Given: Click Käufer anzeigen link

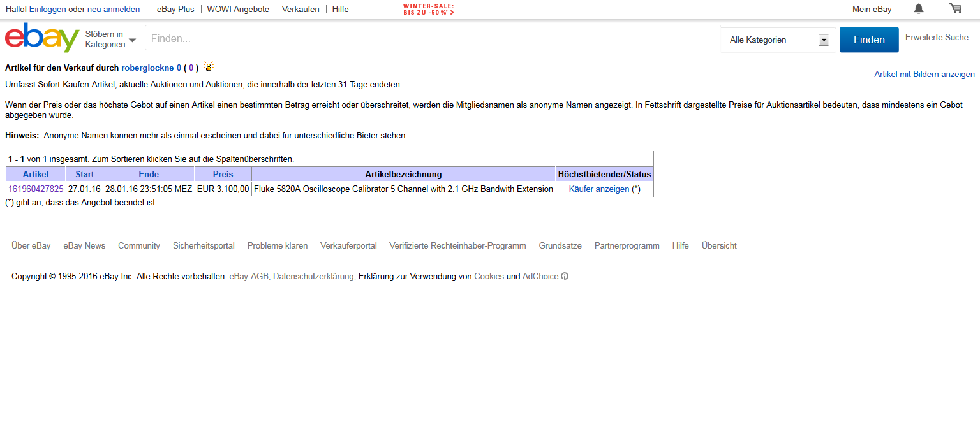Looking at the screenshot, I should (599, 189).
